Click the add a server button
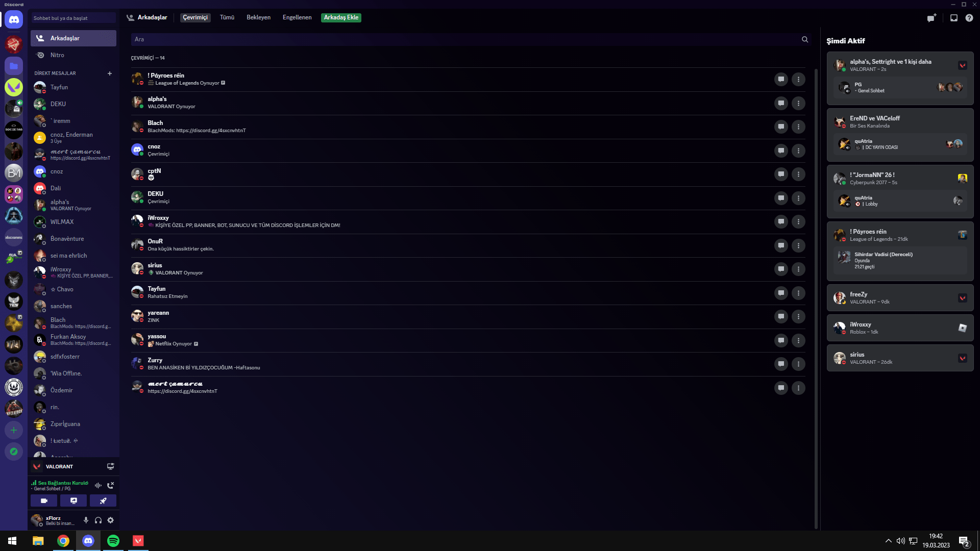 click(x=14, y=430)
